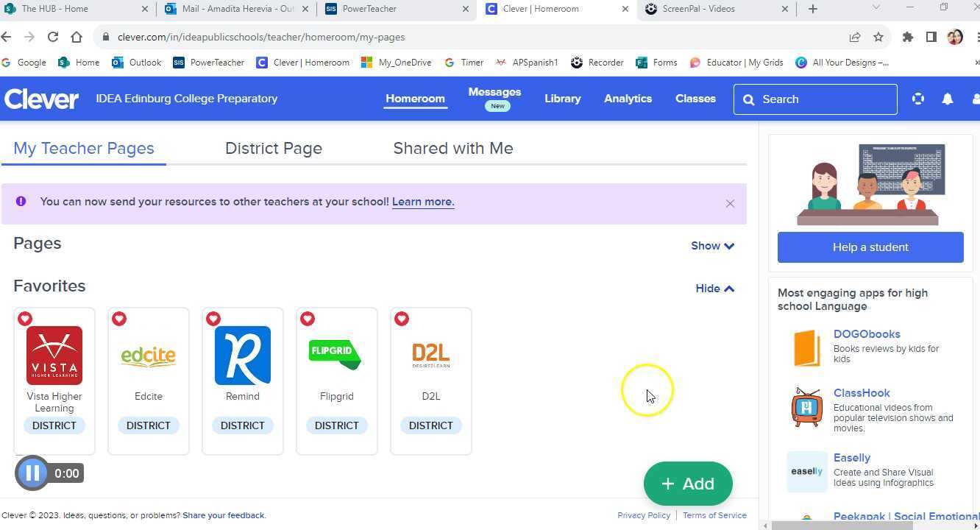Screen dimensions: 980x530
Task: Toggle the Edcite favorite heart
Action: (x=119, y=319)
